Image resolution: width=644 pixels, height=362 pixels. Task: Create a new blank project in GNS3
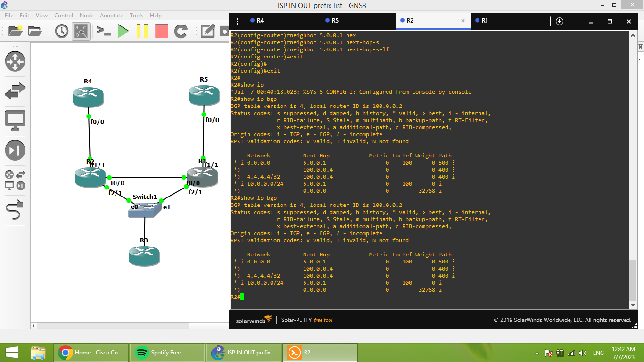tap(15, 32)
